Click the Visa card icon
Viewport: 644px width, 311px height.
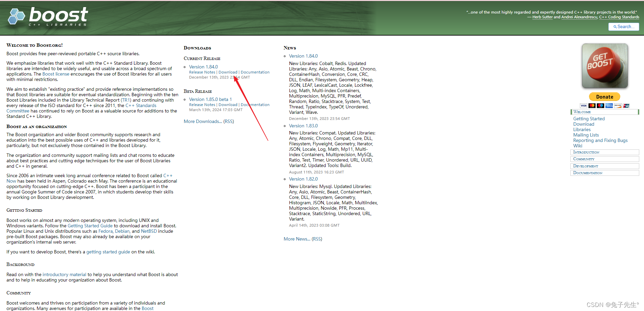[x=584, y=106]
